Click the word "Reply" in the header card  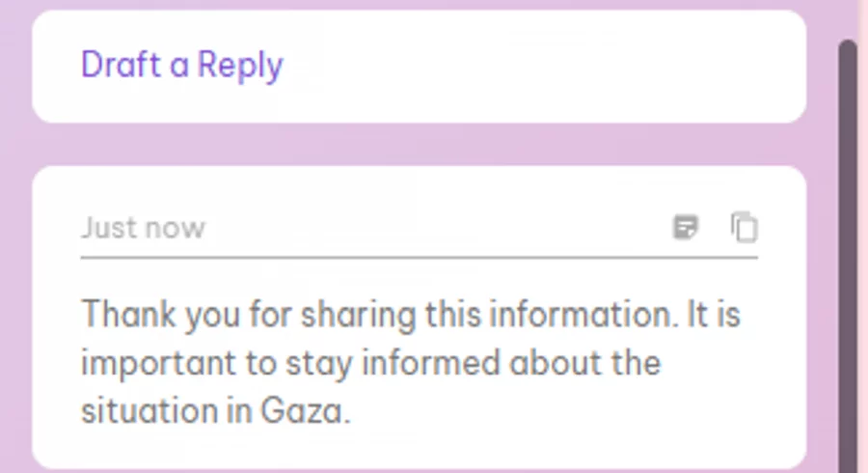[240, 66]
